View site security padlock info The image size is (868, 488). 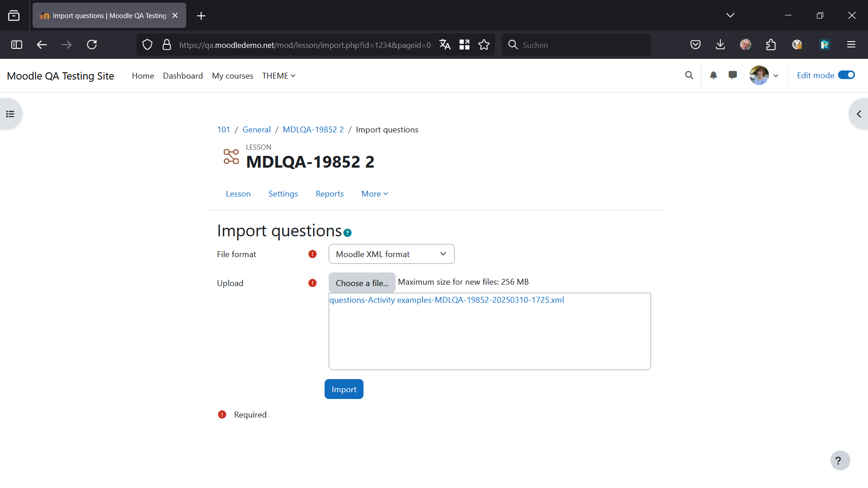[167, 45]
